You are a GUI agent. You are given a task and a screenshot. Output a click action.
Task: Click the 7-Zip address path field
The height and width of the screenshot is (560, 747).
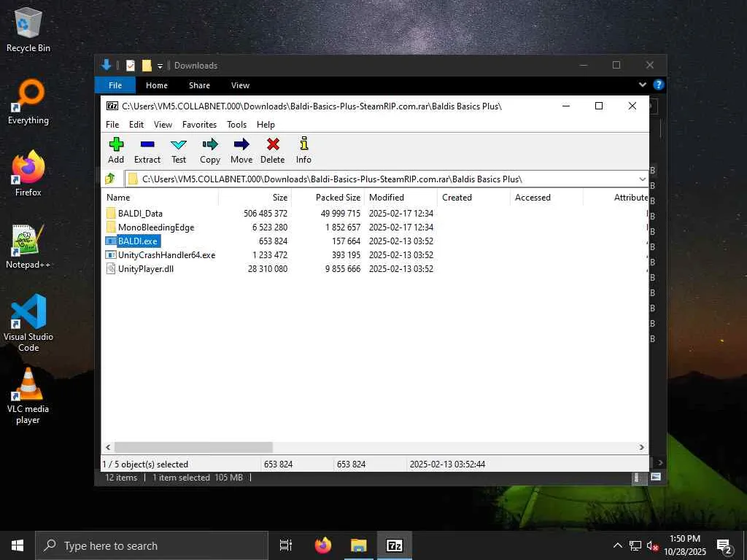387,179
